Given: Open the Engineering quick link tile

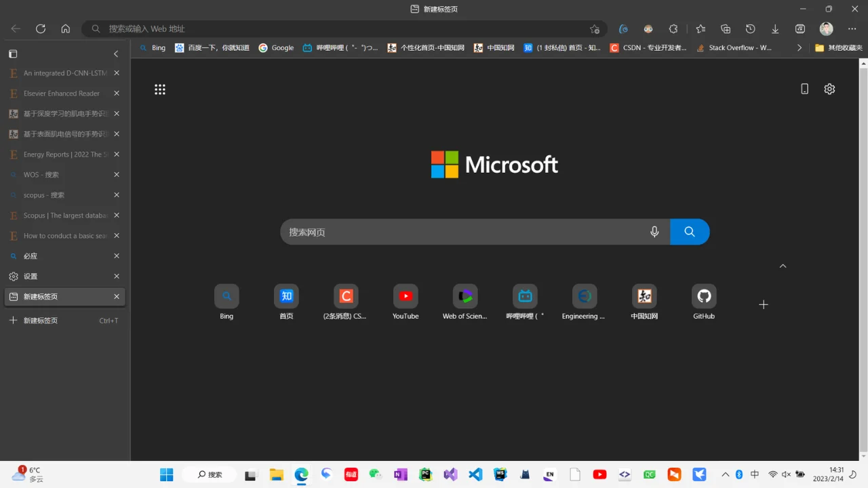Looking at the screenshot, I should (x=584, y=302).
